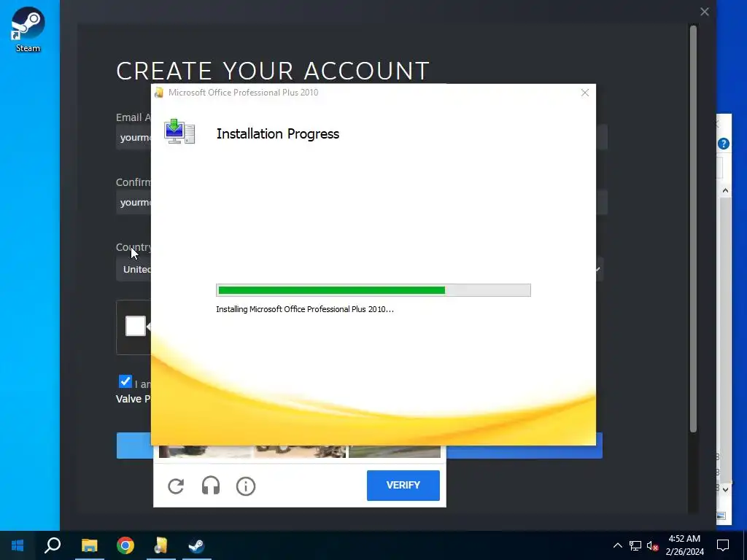The image size is (747, 560).
Task: Click the Office installation progress bar
Action: pos(373,290)
